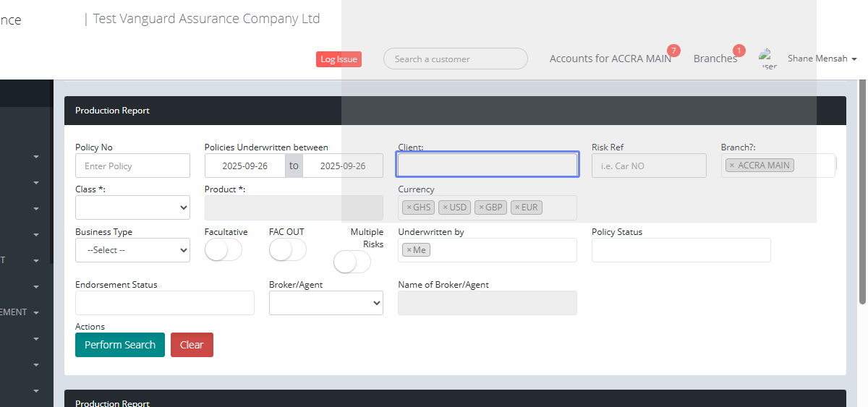The image size is (868, 407).
Task: Remove the USD currency tag
Action: (446, 207)
